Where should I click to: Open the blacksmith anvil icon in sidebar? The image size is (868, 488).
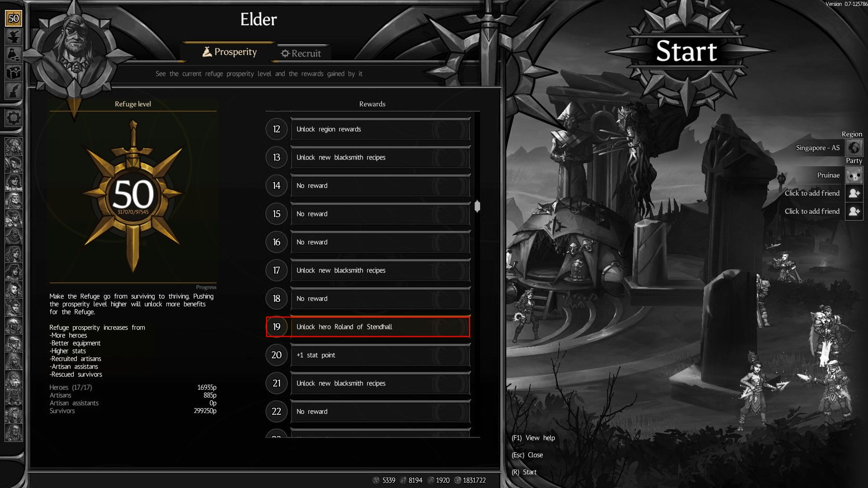click(x=14, y=36)
